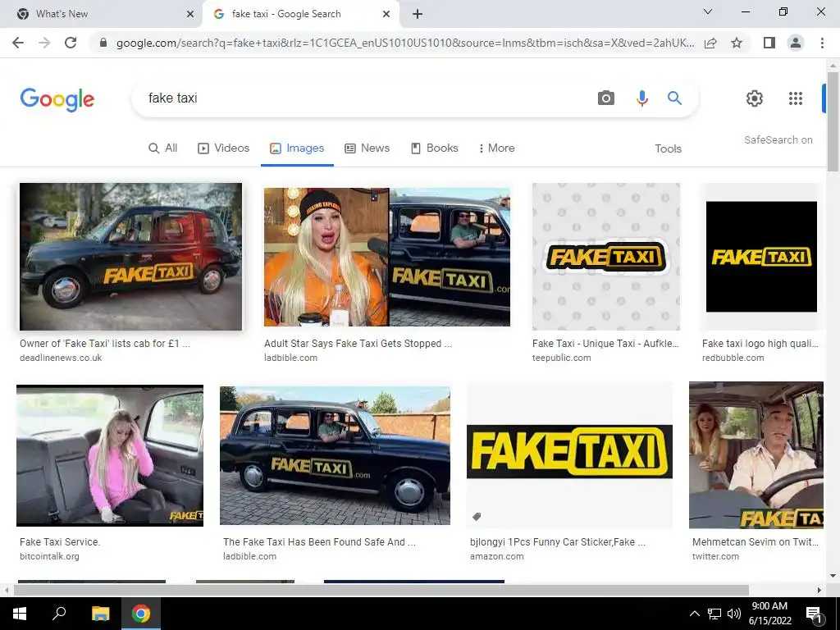Viewport: 840px width, 630px height.
Task: Switch to the News results tab
Action: 367,148
